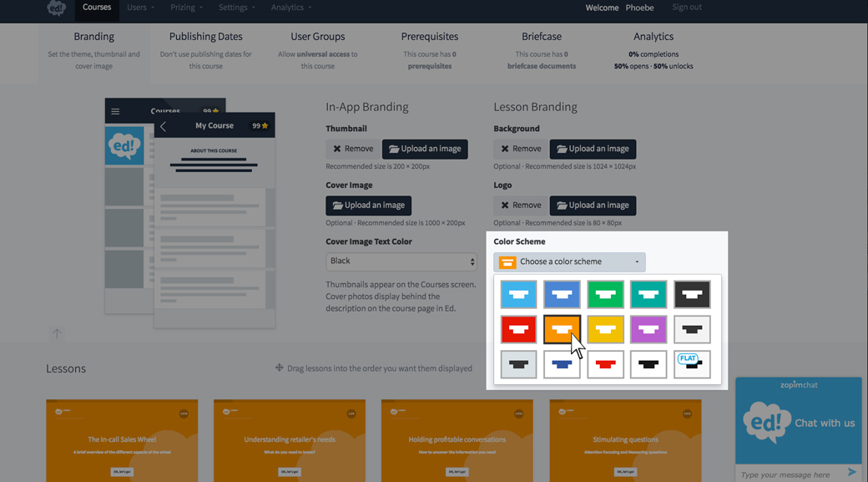This screenshot has height=482, width=868.
Task: Select the royal blue color scheme swatch
Action: [x=562, y=294]
